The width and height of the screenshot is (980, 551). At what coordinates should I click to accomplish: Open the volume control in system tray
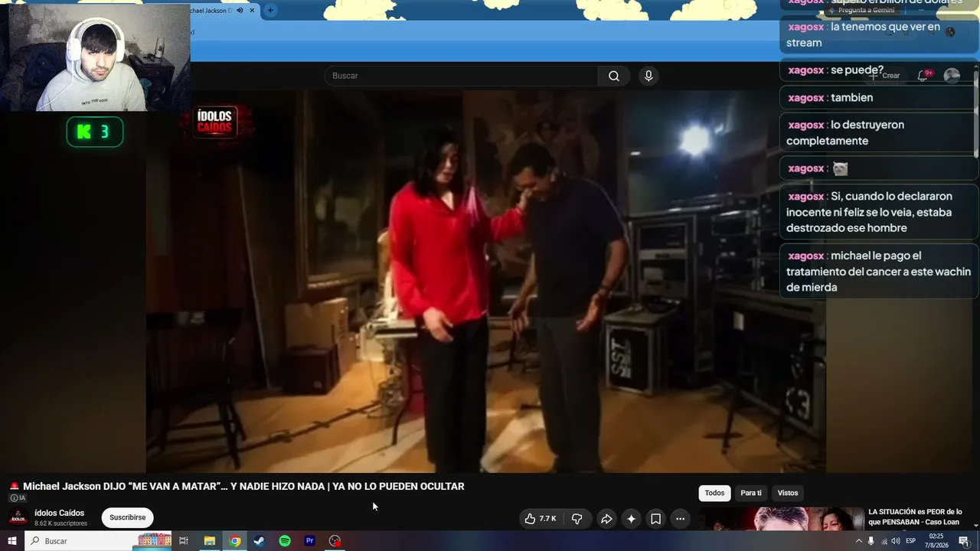(896, 541)
